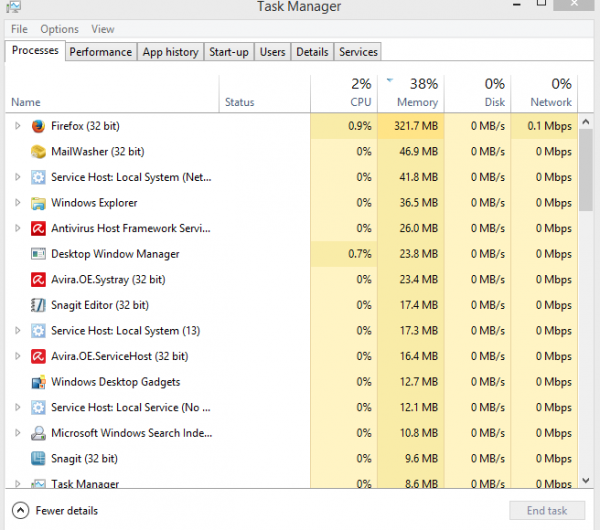This screenshot has height=530, width=600.
Task: Click the Windows Explorer folder icon
Action: coord(38,203)
